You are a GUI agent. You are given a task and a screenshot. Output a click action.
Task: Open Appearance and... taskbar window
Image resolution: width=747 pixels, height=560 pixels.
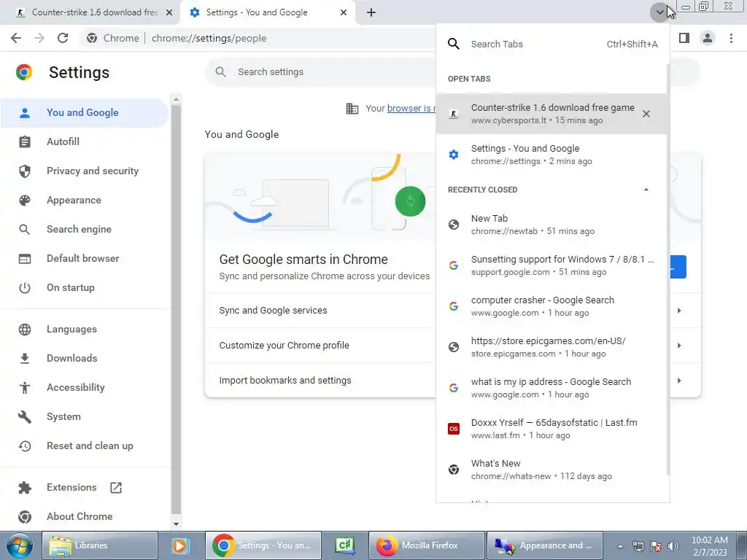[x=544, y=545]
